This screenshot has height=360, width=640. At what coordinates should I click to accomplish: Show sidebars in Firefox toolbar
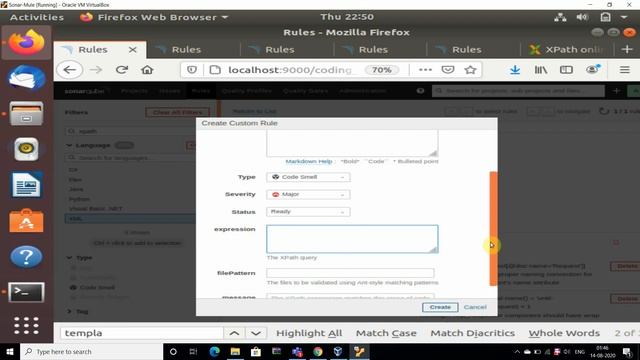(x=566, y=70)
